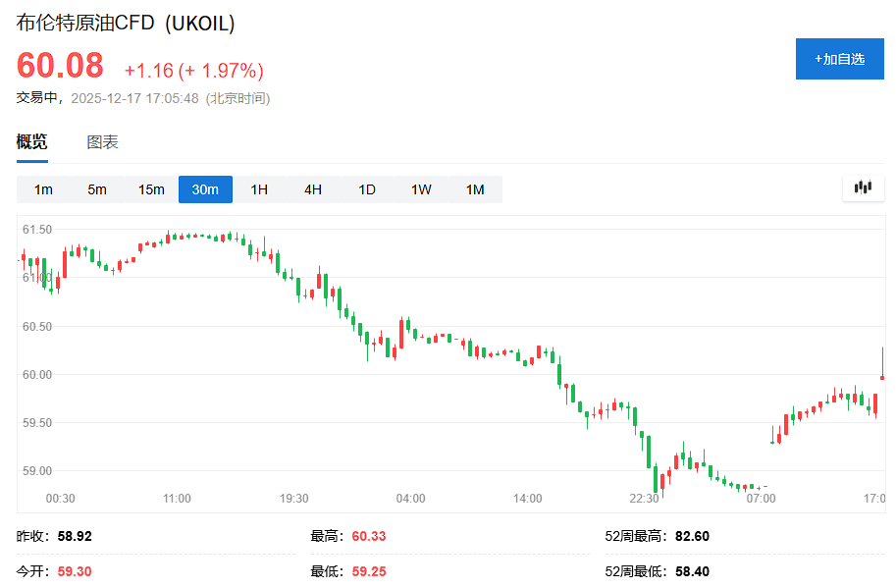The image size is (896, 588).
Task: Select the daily 1D interval
Action: pos(366,188)
